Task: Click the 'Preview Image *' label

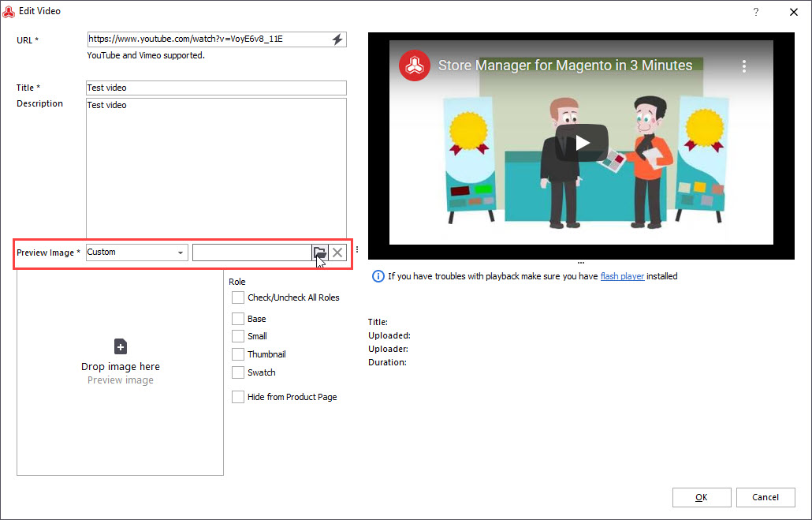Action: [x=48, y=253]
